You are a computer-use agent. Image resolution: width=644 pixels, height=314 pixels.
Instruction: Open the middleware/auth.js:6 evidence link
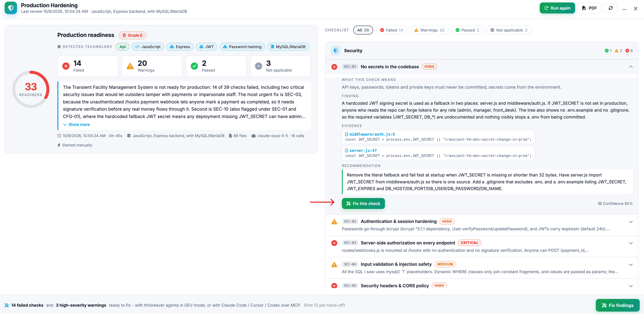pos(372,134)
